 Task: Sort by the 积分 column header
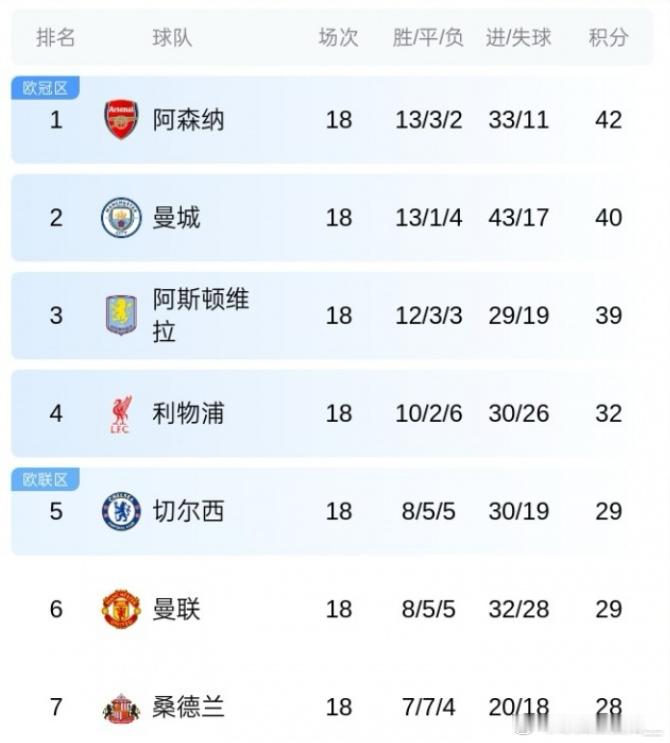pos(609,37)
